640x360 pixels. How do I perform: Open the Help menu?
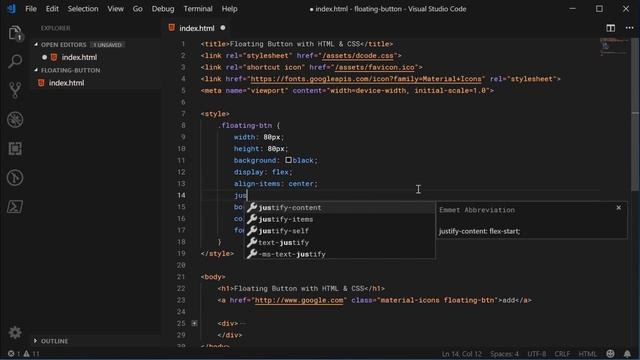229,9
